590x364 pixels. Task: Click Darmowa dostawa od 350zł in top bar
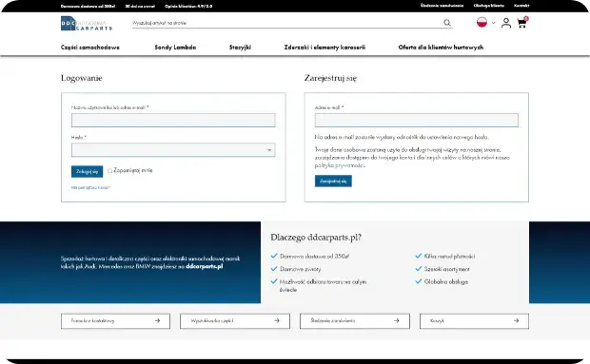coord(88,7)
